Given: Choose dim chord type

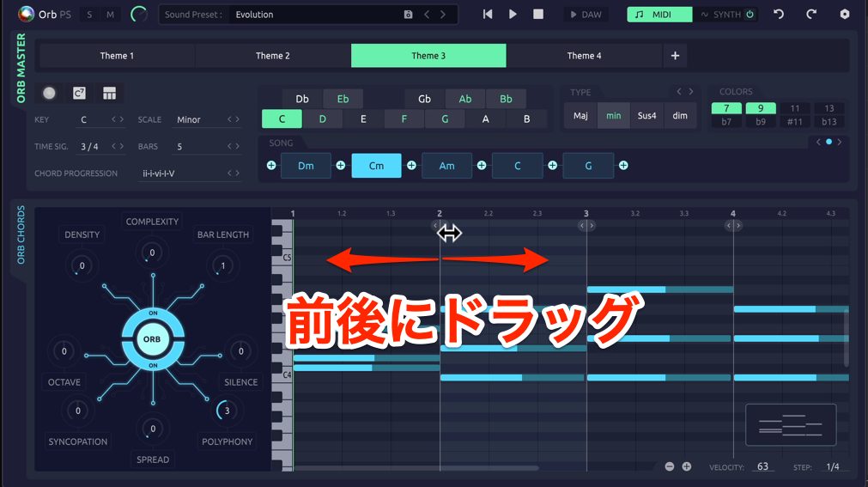Looking at the screenshot, I should tap(680, 116).
